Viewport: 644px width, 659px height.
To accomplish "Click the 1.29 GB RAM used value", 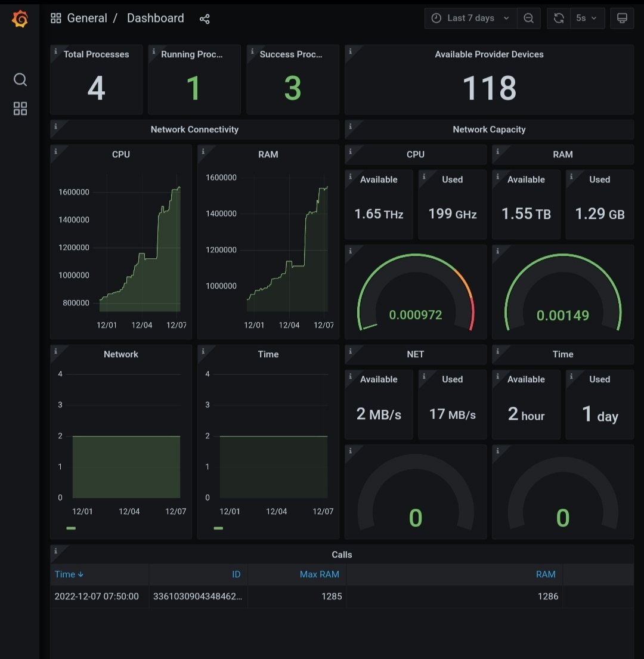I will coord(599,214).
